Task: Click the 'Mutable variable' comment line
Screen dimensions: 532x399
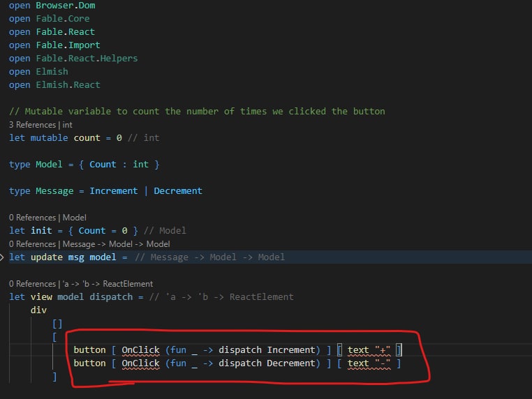Action: point(197,111)
